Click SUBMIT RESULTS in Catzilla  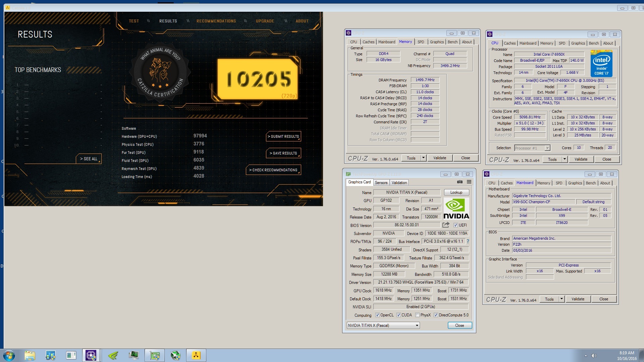coord(283,136)
